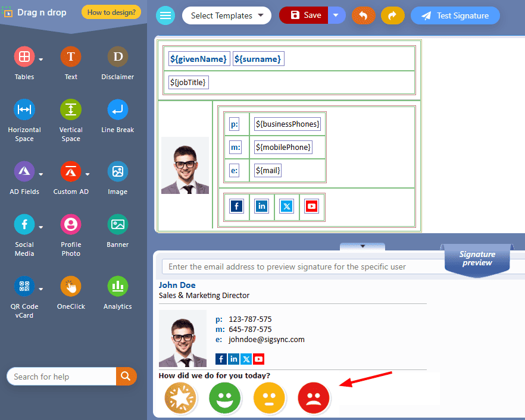Choose the OneClick element icon
The height and width of the screenshot is (420, 525).
(x=71, y=286)
